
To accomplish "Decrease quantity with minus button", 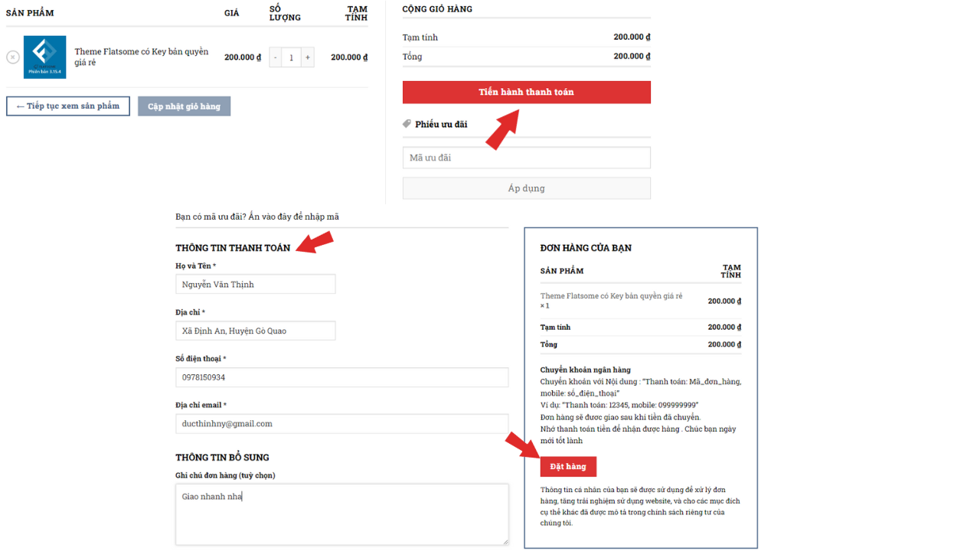I will [x=276, y=57].
